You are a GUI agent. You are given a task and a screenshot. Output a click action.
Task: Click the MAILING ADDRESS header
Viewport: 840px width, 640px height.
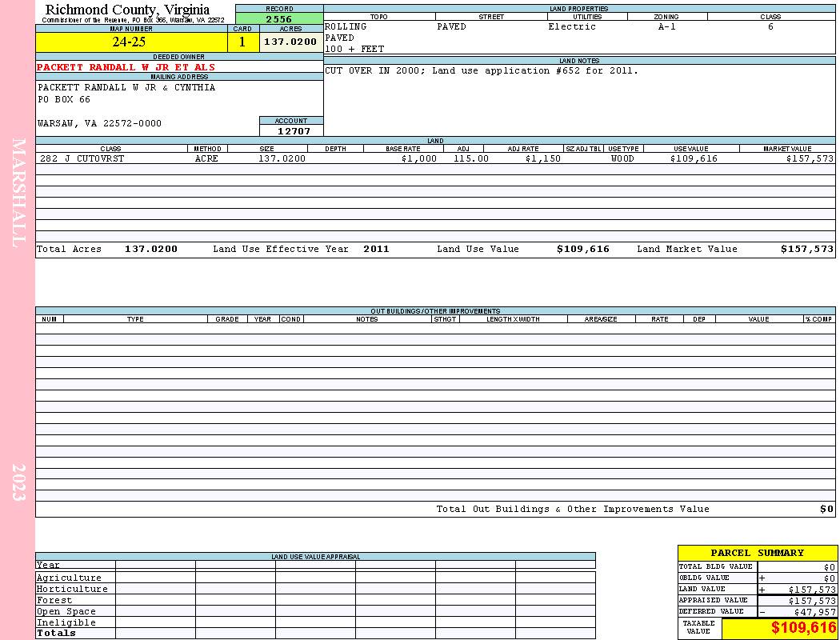coord(179,77)
